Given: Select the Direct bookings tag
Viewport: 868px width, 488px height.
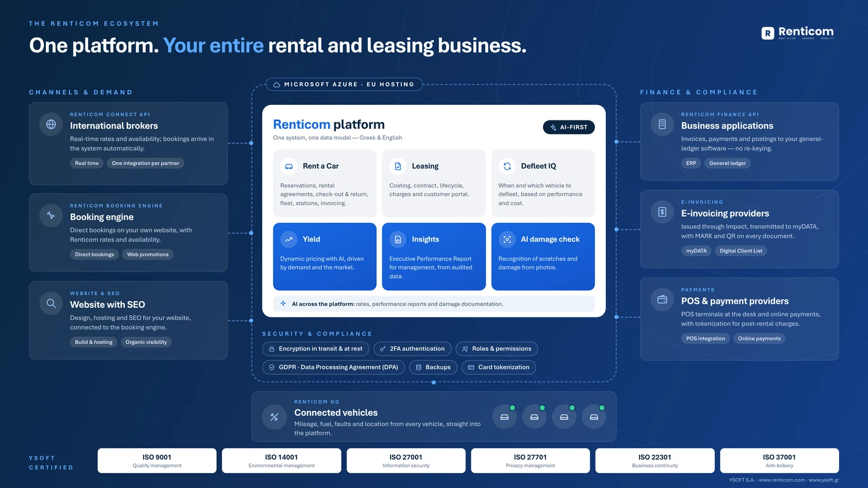Looking at the screenshot, I should click(x=95, y=254).
